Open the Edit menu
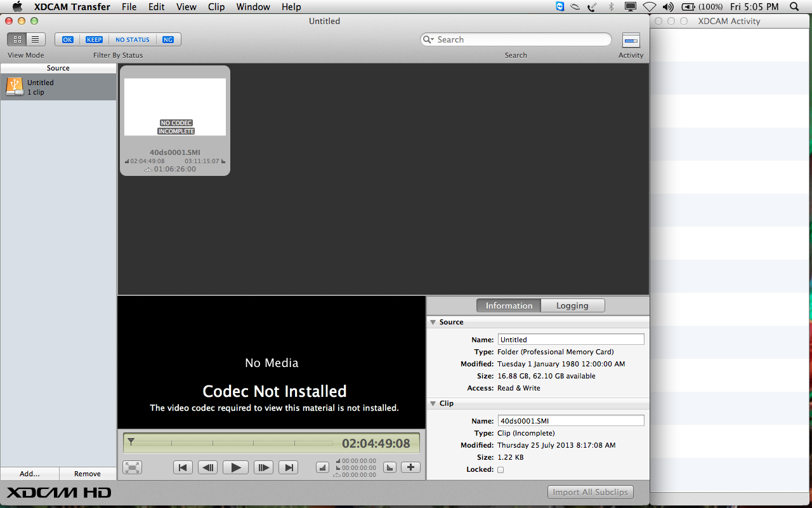Image resolution: width=812 pixels, height=508 pixels. point(157,7)
